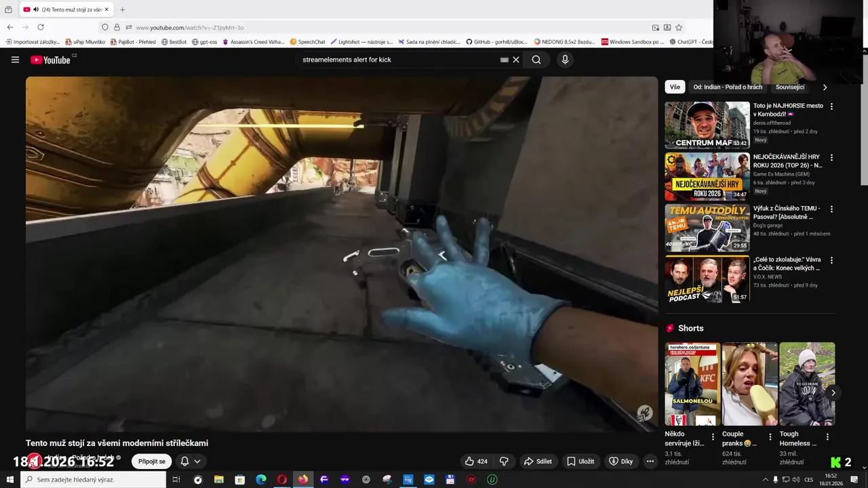Select the Související chip
The image size is (868, 488).
pos(790,87)
